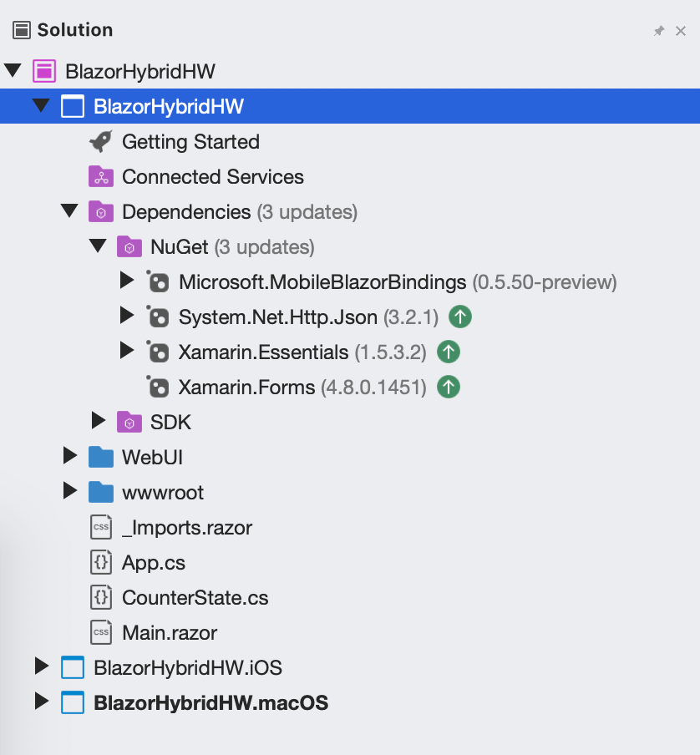
Task: Select the SDK label
Action: 170,423
